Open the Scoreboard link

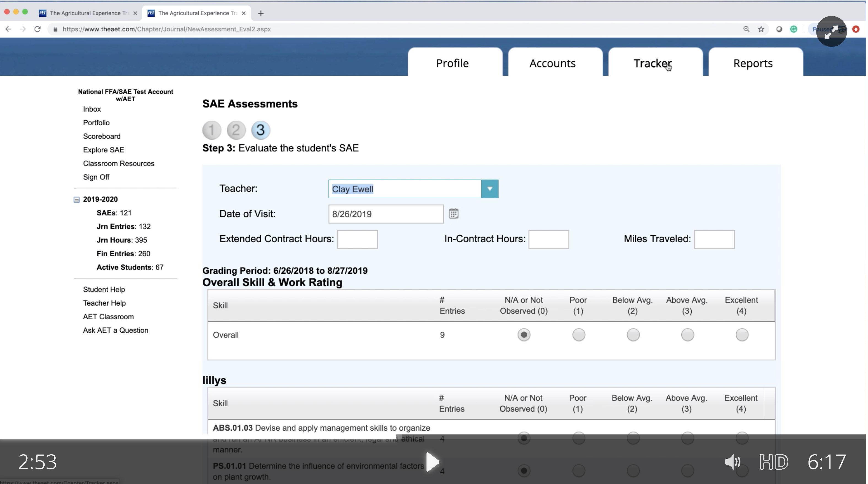click(x=102, y=136)
